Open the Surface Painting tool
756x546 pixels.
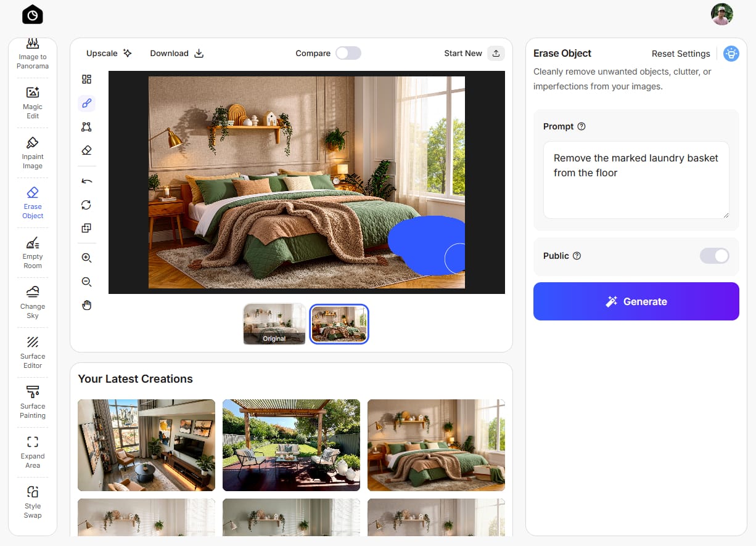pos(33,402)
